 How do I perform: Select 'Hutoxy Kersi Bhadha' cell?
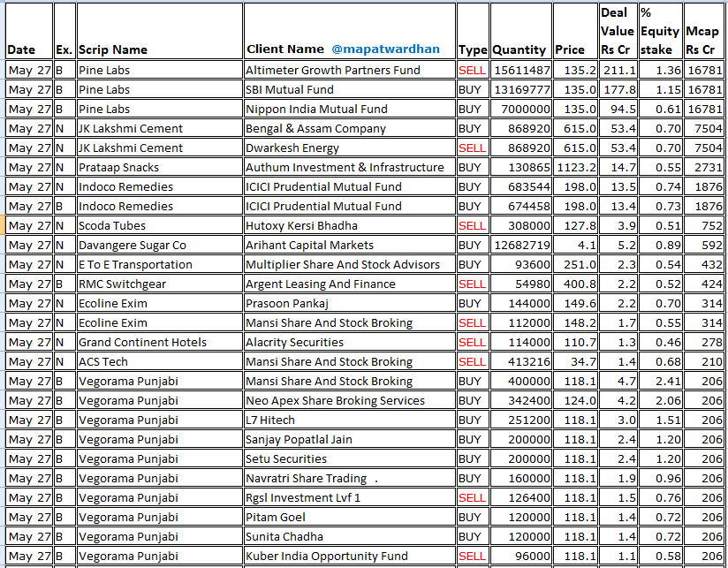(350, 225)
